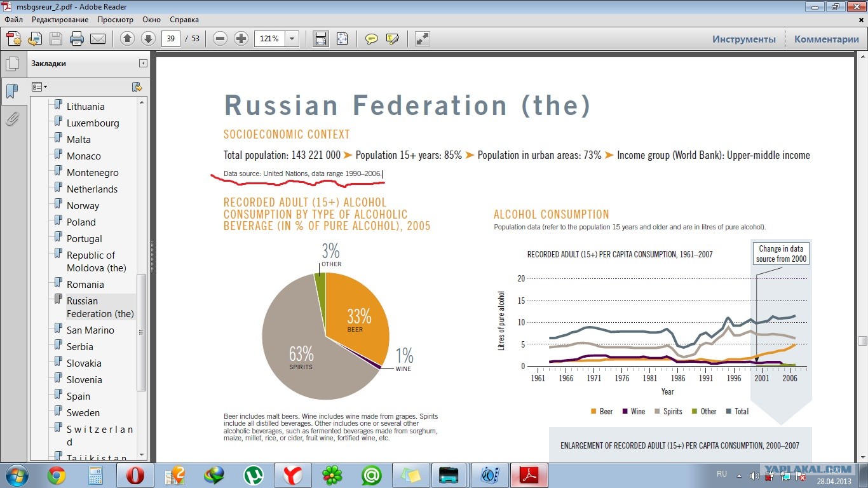
Task: Zoom in with the plus button
Action: point(241,39)
